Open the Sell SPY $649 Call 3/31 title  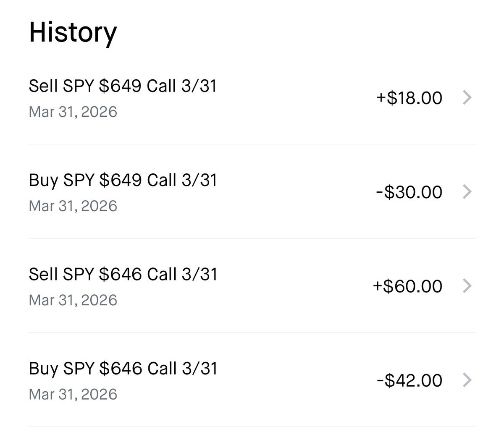click(123, 86)
